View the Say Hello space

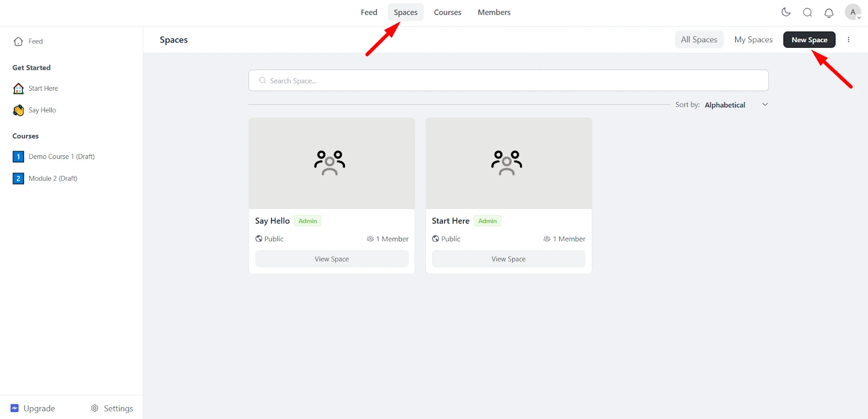click(x=332, y=259)
